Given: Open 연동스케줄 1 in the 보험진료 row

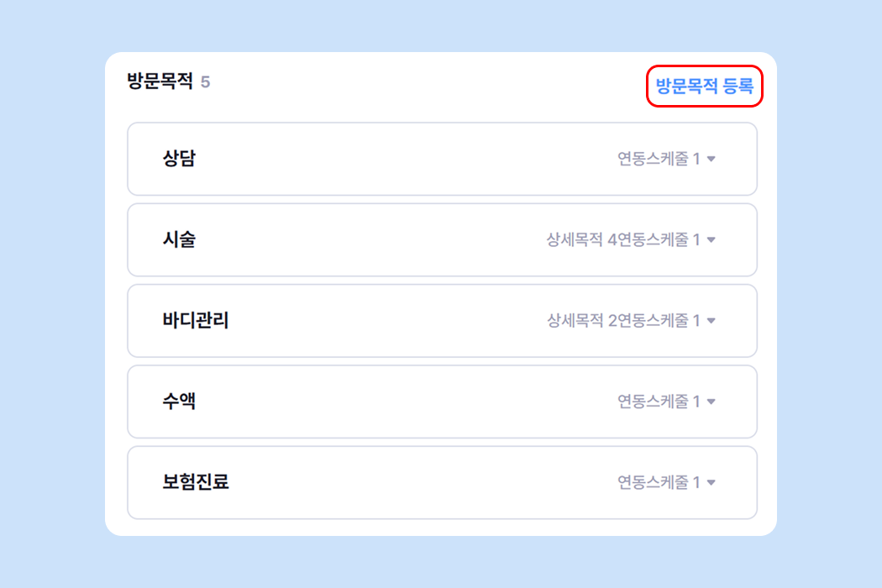Looking at the screenshot, I should 659,482.
